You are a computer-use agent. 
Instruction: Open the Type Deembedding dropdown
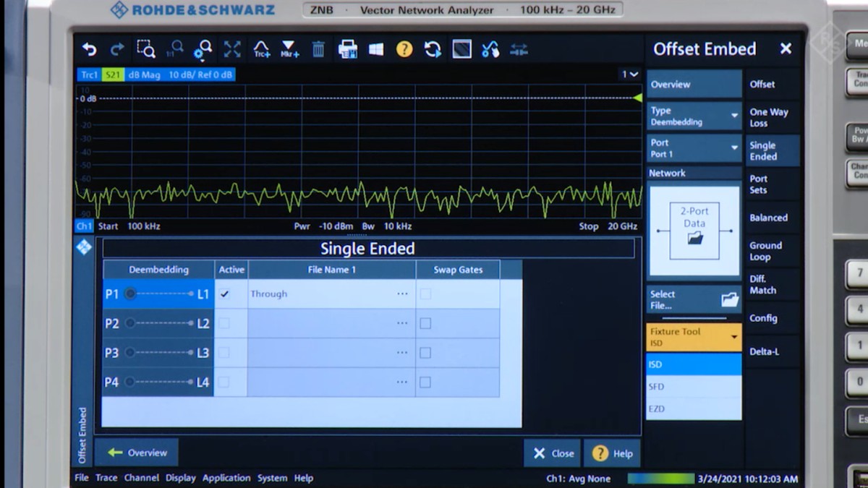pos(732,116)
